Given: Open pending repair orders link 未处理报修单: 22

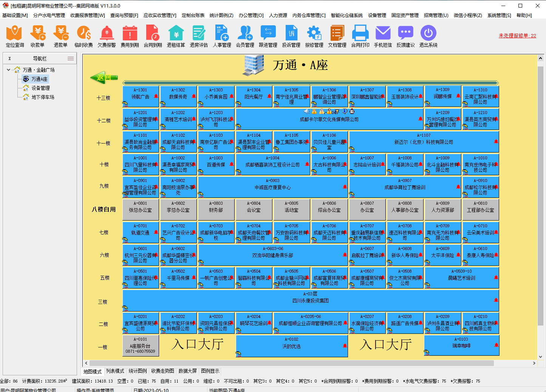Looking at the screenshot, I should click(x=517, y=35).
